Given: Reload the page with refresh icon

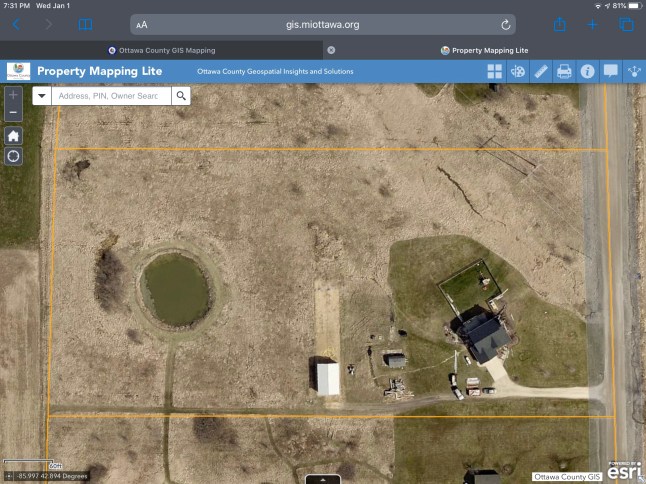Looking at the screenshot, I should pyautogui.click(x=506, y=25).
